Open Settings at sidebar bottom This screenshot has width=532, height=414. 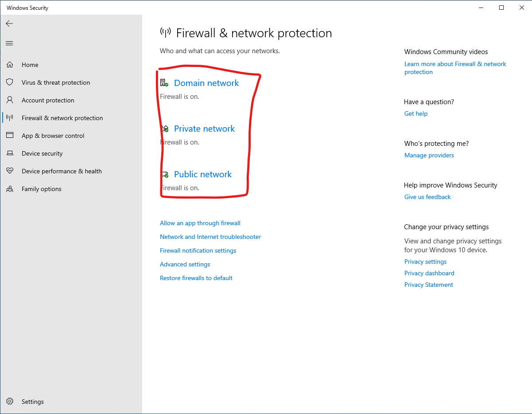click(x=32, y=402)
